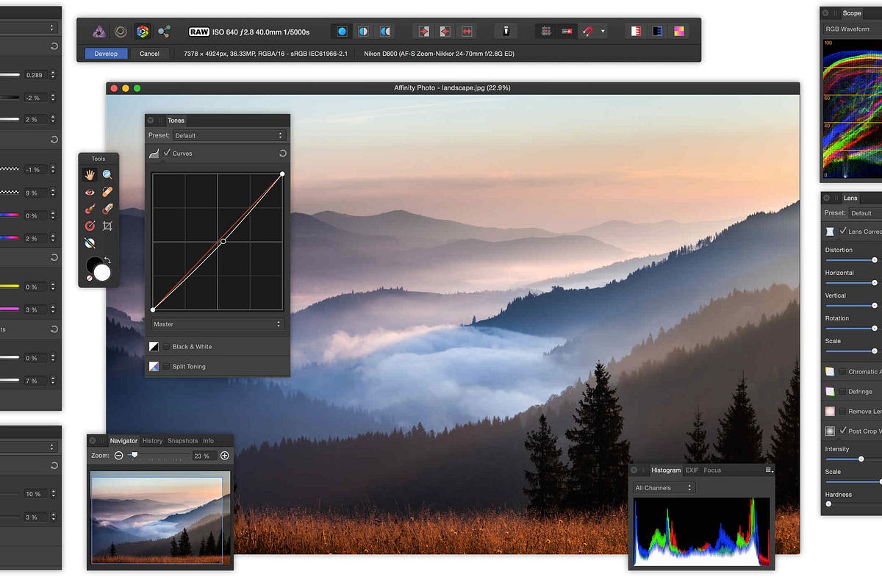The image size is (882, 588).
Task: Select the Overlay Gradient tool
Action: click(90, 226)
